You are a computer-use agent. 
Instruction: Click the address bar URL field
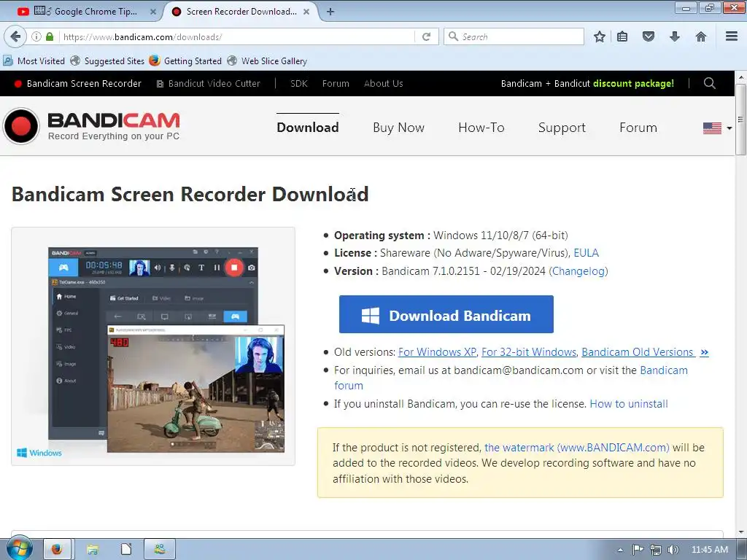pos(237,36)
